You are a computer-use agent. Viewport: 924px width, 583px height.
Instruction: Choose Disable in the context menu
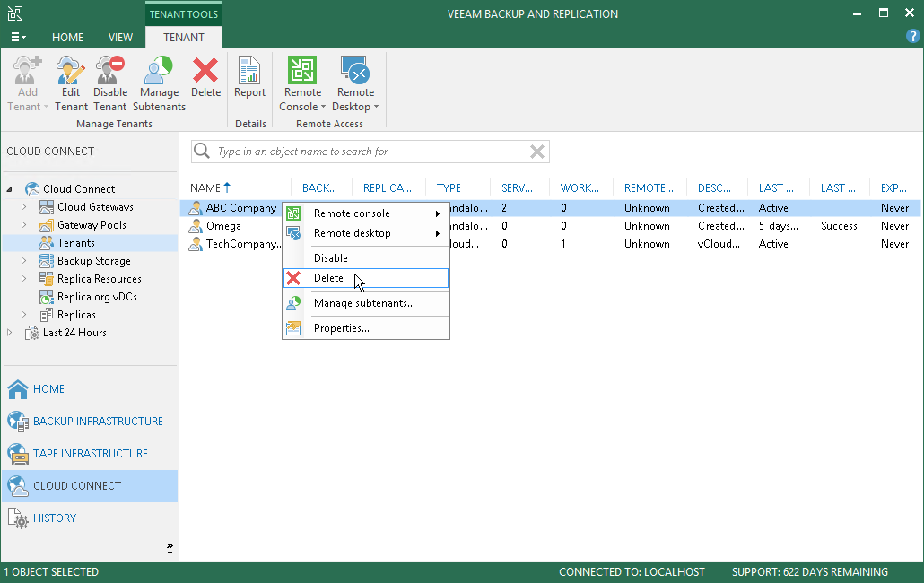coord(366,258)
